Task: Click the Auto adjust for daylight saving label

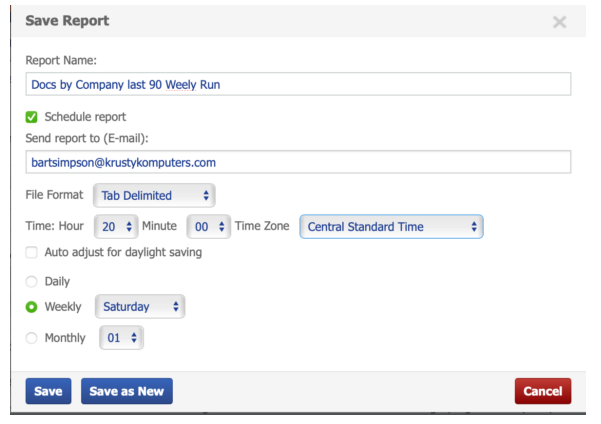Action: [123, 253]
